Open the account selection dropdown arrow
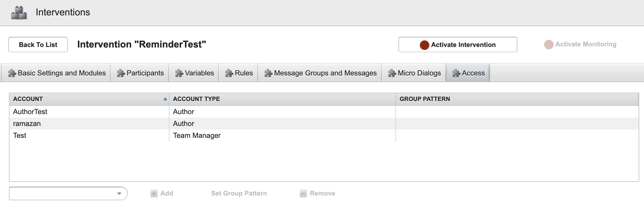644x208 pixels. [119, 193]
